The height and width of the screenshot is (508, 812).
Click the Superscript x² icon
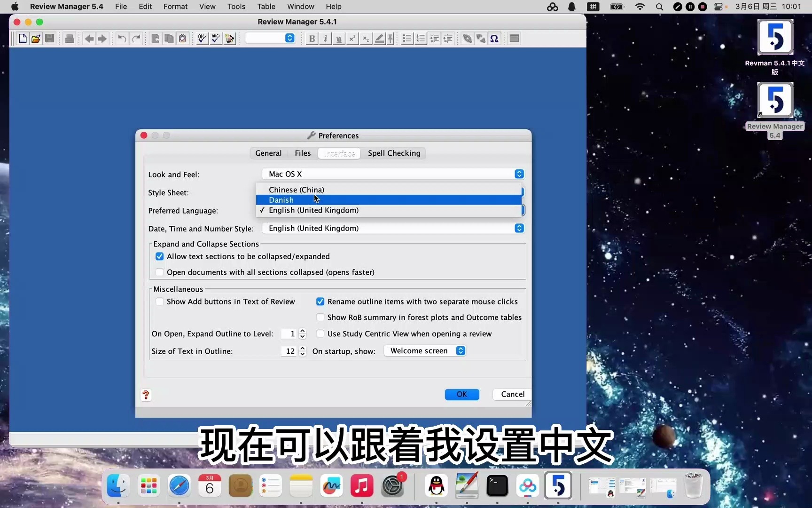pyautogui.click(x=352, y=39)
